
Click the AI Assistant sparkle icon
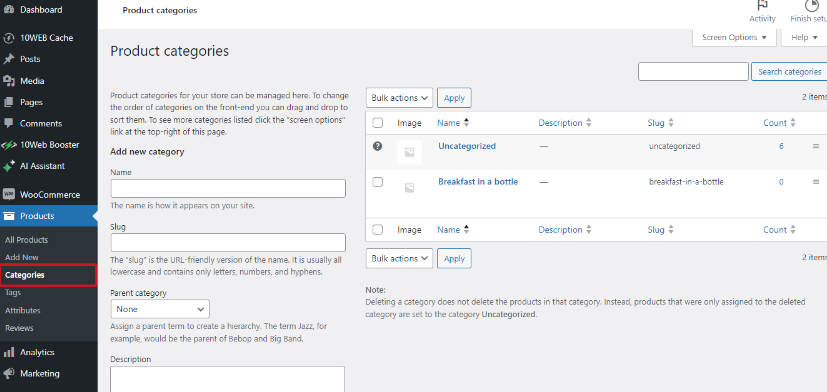[8, 166]
